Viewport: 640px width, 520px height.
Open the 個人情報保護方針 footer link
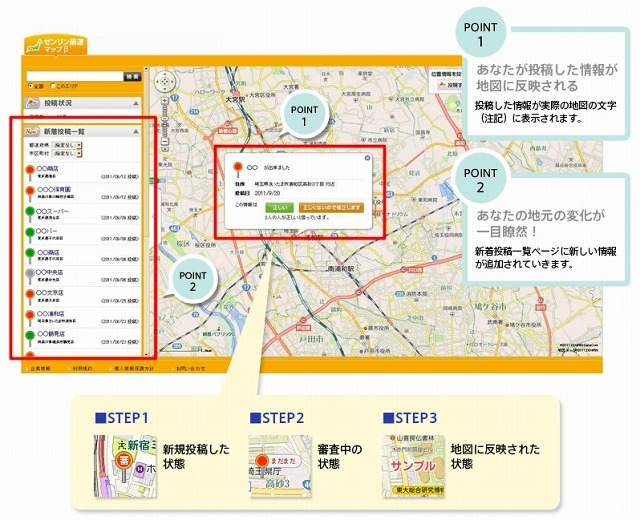point(133,369)
